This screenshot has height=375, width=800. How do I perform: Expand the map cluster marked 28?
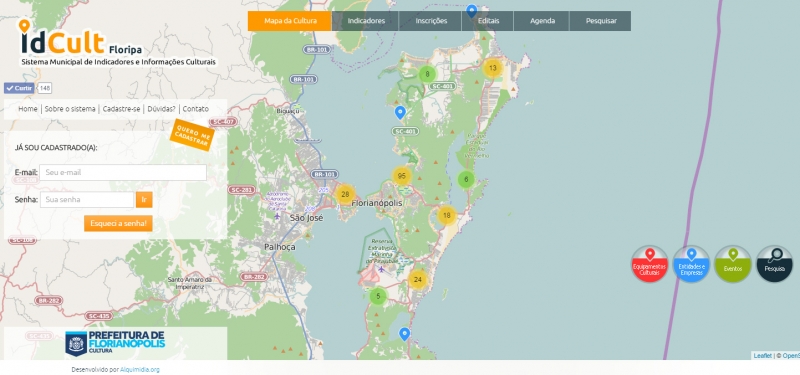coord(345,194)
